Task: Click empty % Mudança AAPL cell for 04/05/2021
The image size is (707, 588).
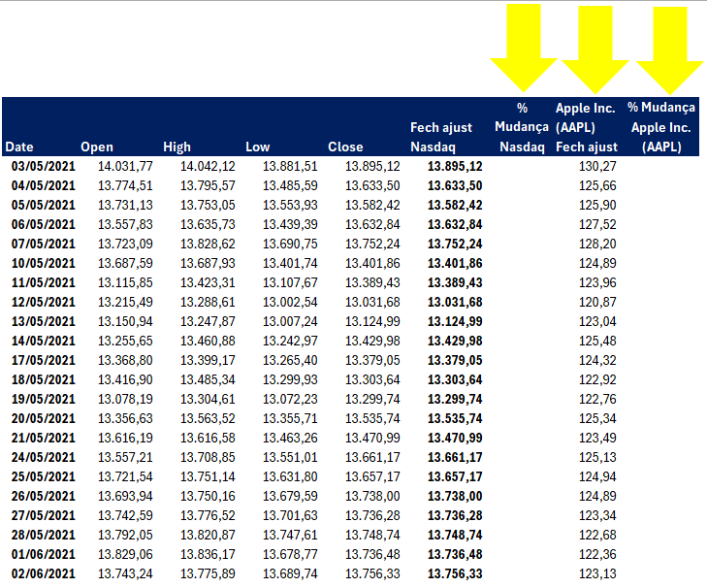Action: (661, 185)
